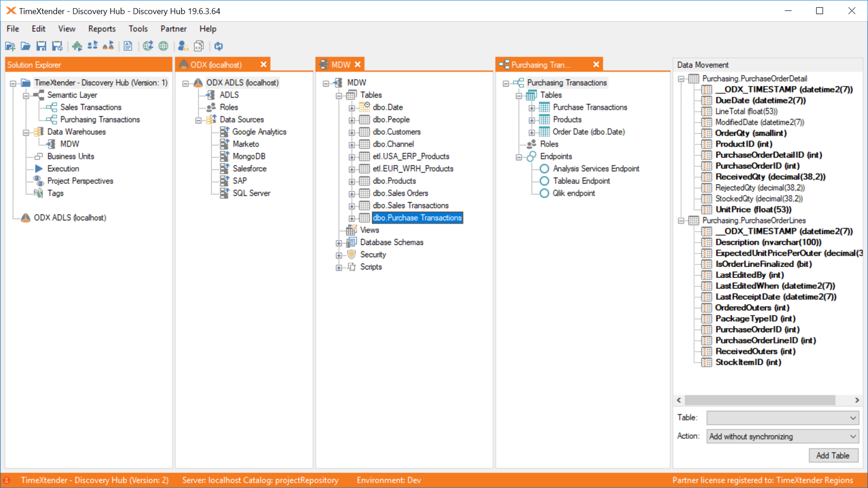Viewport: 868px width, 488px height.
Task: Click the New Project folder-plus toolbar icon
Action: tap(10, 46)
